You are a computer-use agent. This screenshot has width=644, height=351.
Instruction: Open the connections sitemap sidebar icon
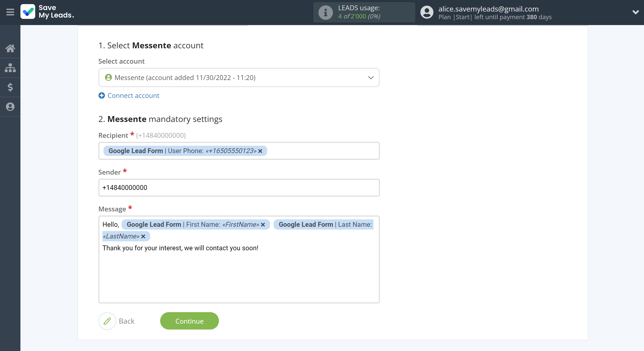[10, 68]
